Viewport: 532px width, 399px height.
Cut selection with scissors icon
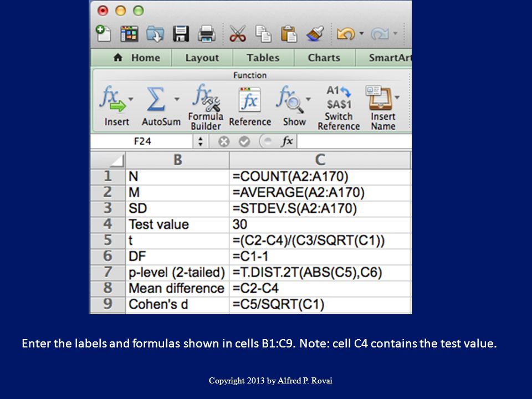238,34
